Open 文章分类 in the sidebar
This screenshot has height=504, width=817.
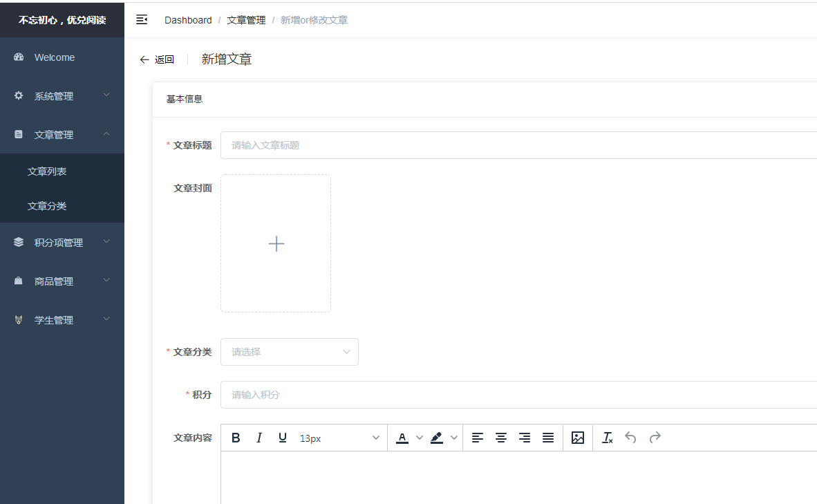(x=62, y=206)
